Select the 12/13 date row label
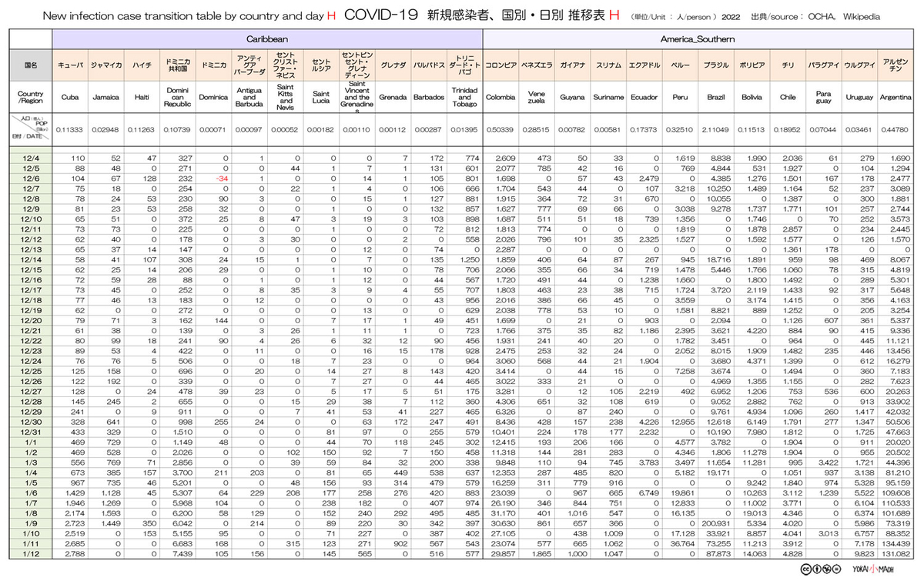This screenshot has height=581, width=924. click(30, 249)
